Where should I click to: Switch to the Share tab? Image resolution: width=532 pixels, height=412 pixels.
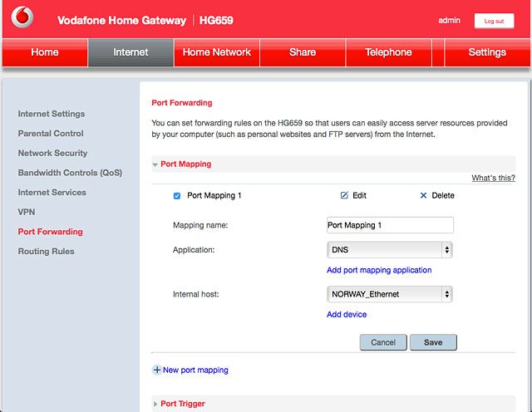click(303, 52)
